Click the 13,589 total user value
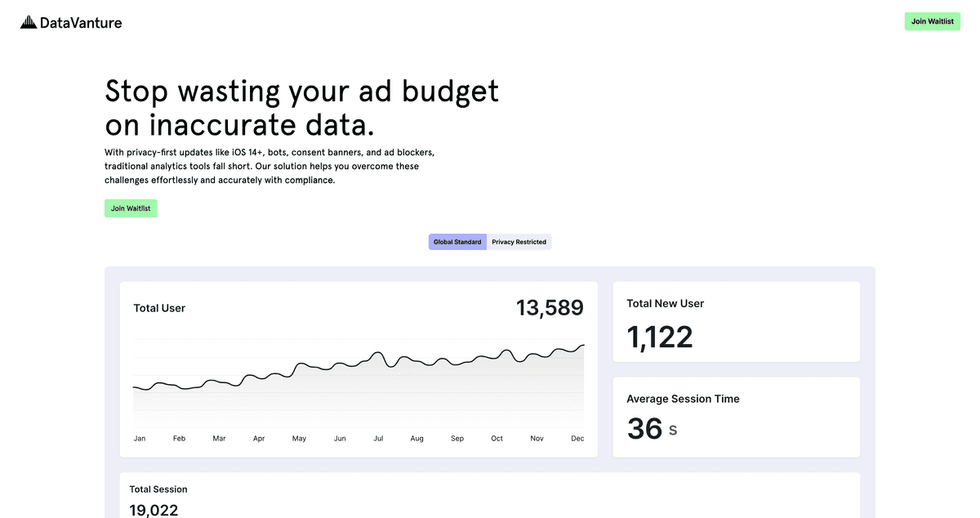This screenshot has height=518, width=980. 550,308
